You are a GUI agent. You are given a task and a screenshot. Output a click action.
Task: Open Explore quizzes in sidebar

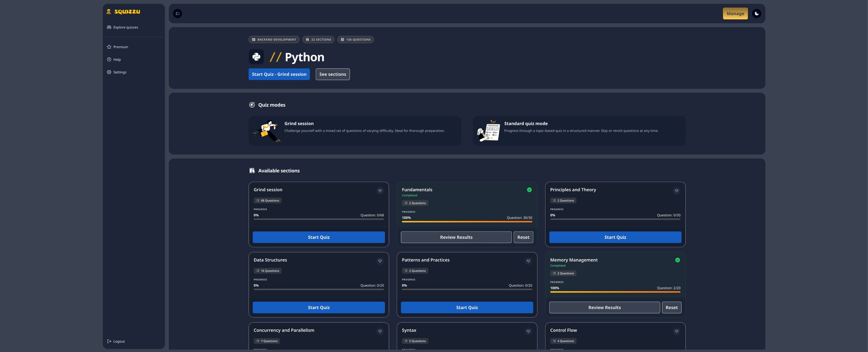coord(125,27)
